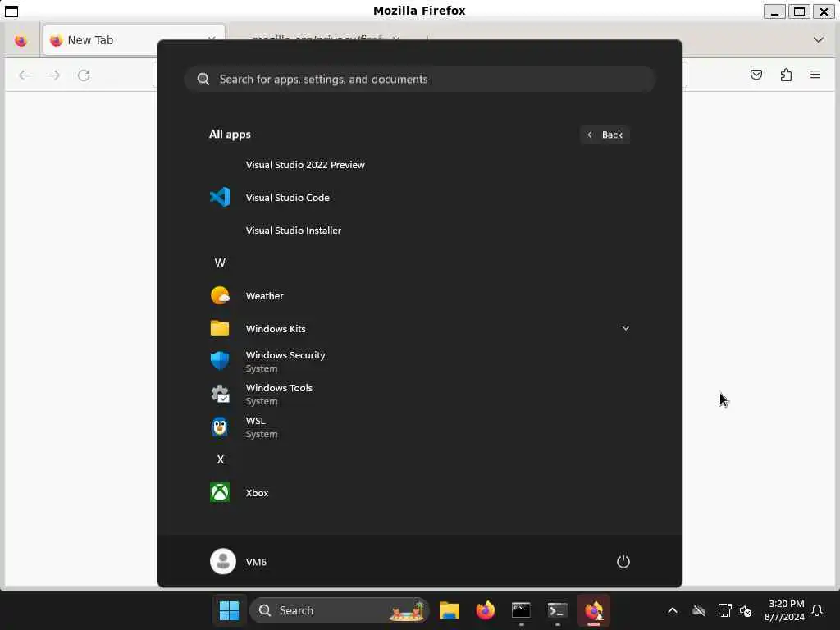The width and height of the screenshot is (840, 630).
Task: Click the Firefox View icon
Action: click(x=21, y=40)
